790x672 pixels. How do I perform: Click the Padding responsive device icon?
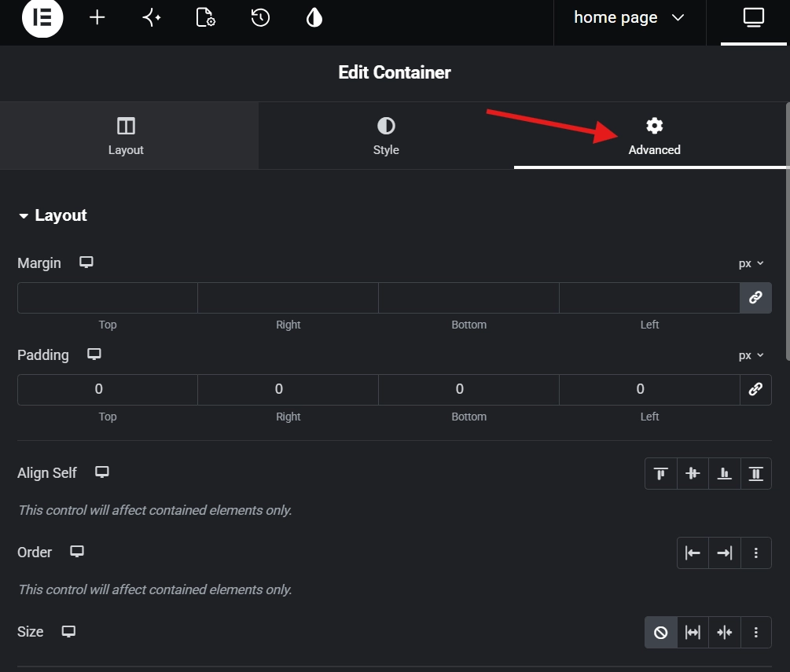coord(94,354)
